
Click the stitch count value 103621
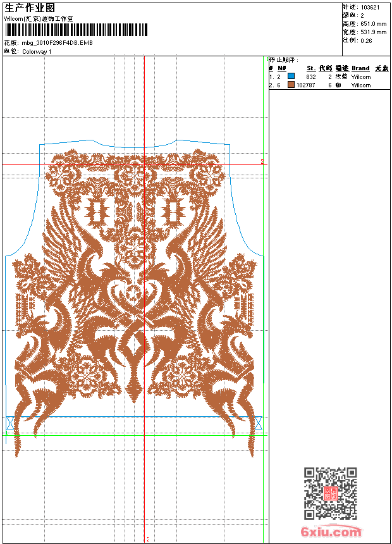click(x=371, y=7)
